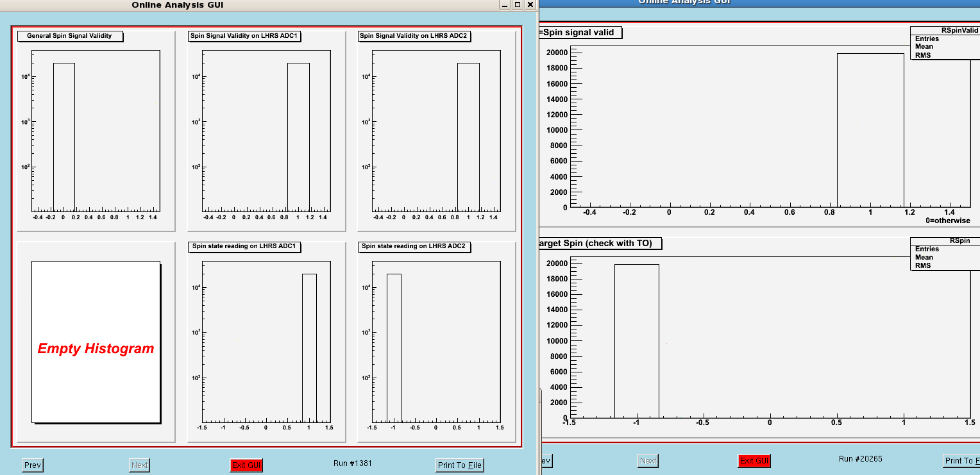
Task: Click histogram bar in Spin Signal Validity ADC1 plot
Action: tap(298, 137)
